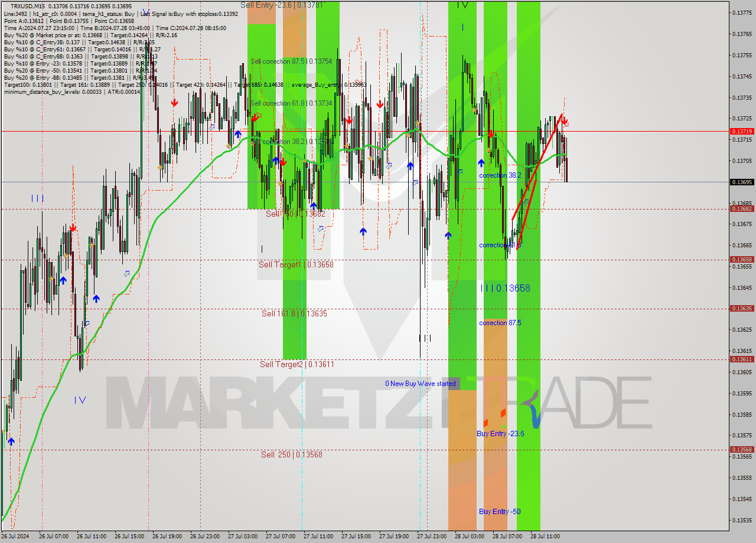Image resolution: width=756 pixels, height=543 pixels.
Task: Click the 'Sell correction 61.8 | 0.13734' label
Action: (291, 103)
